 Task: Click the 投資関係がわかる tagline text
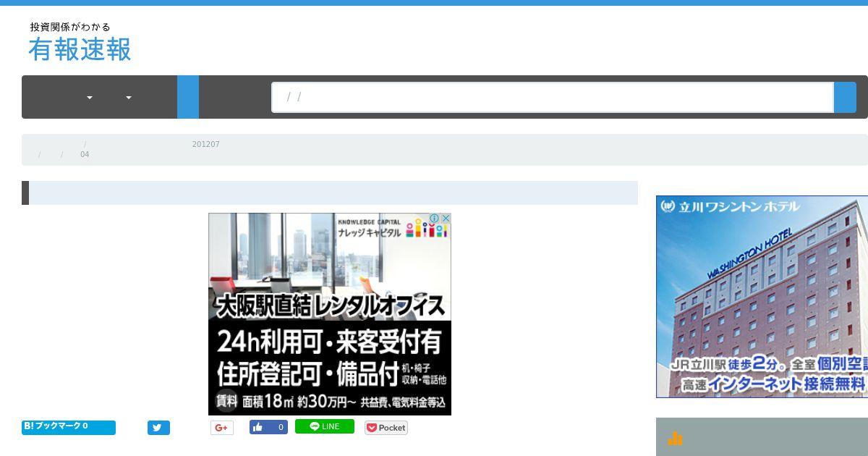[x=70, y=27]
